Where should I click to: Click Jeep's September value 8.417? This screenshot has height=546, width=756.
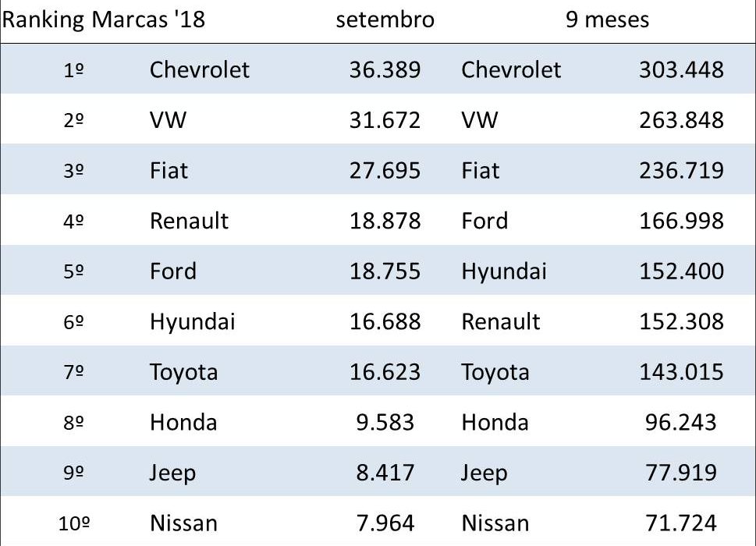pos(385,473)
